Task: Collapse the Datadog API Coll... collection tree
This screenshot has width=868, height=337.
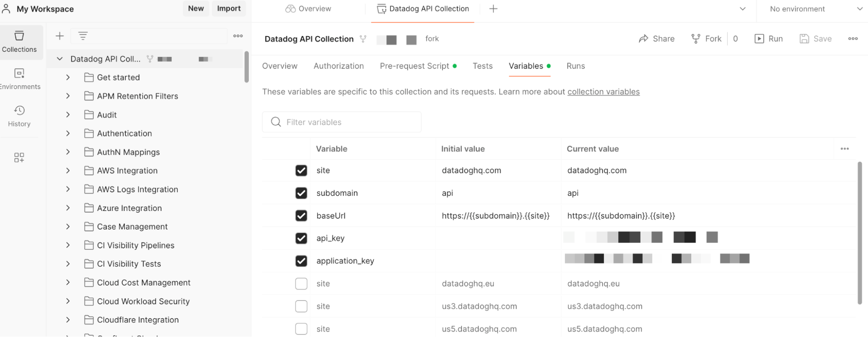Action: click(60, 59)
